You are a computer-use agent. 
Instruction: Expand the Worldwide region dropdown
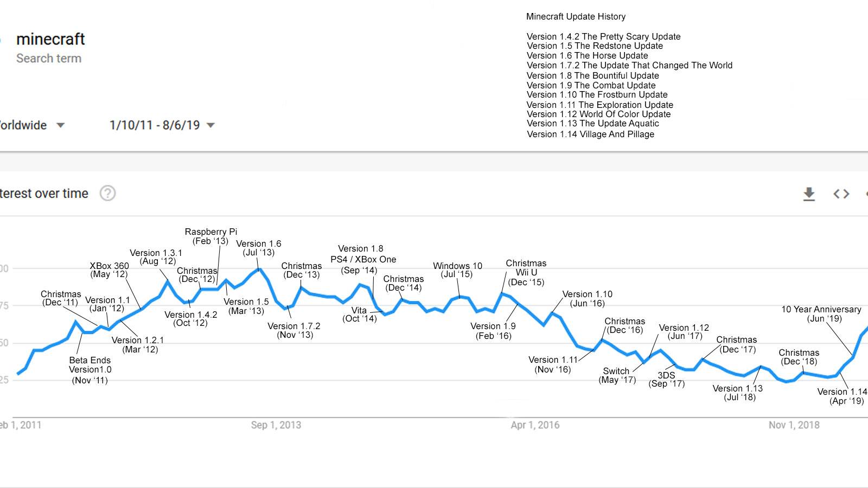coord(60,125)
